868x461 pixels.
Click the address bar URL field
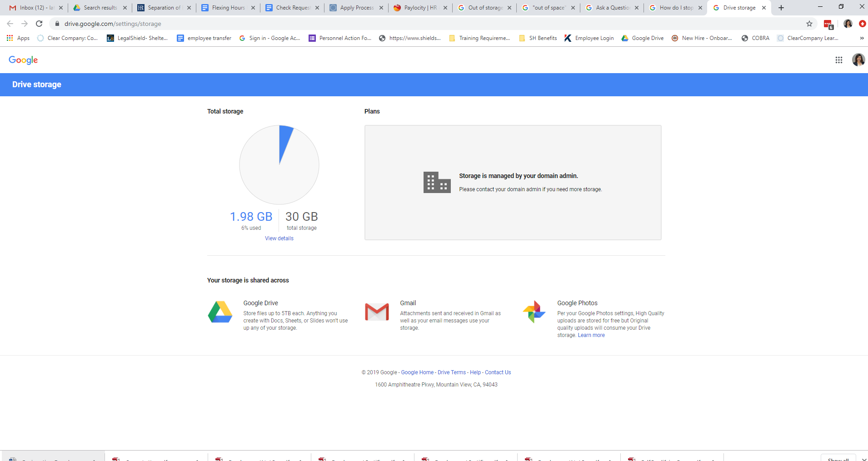click(x=114, y=23)
